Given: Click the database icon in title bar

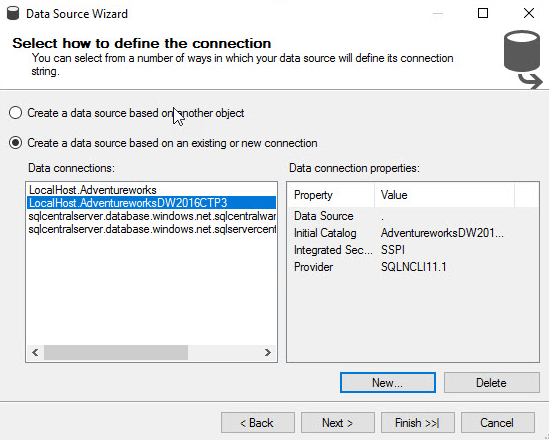Looking at the screenshot, I should pyautogui.click(x=13, y=14).
